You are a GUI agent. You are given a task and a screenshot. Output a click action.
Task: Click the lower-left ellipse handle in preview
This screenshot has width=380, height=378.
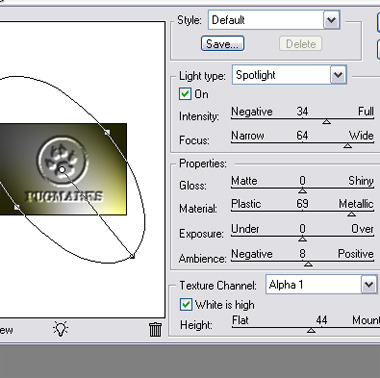[17, 207]
